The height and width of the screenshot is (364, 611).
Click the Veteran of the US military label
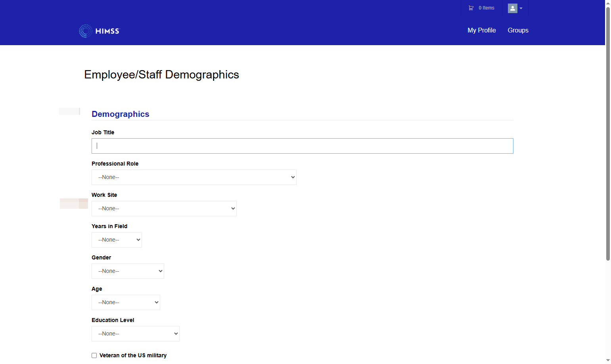click(x=133, y=355)
